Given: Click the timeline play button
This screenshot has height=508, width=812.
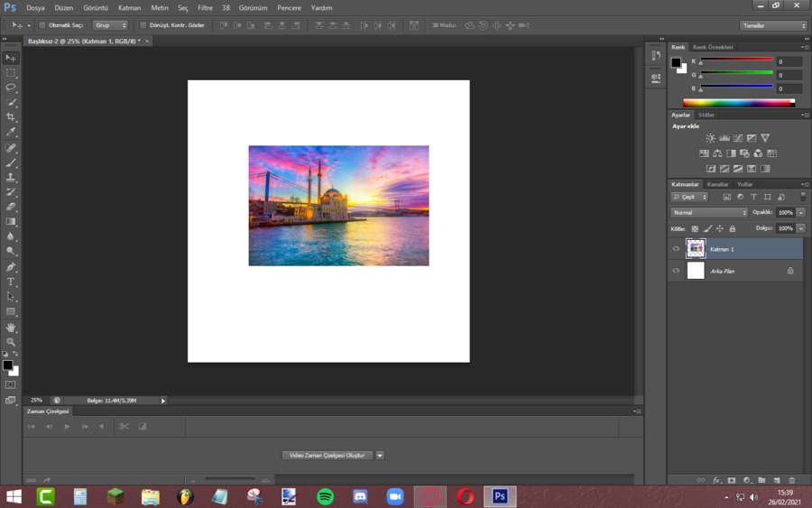Looking at the screenshot, I should click(x=67, y=427).
